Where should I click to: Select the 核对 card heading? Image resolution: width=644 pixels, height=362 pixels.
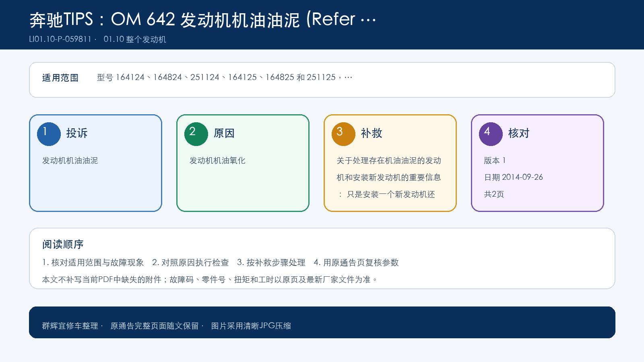pyautogui.click(x=519, y=133)
